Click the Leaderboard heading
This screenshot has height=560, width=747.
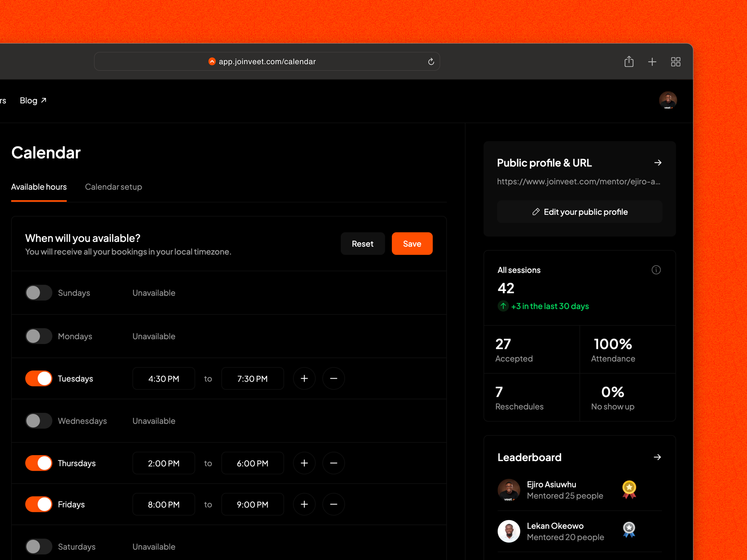(x=529, y=457)
